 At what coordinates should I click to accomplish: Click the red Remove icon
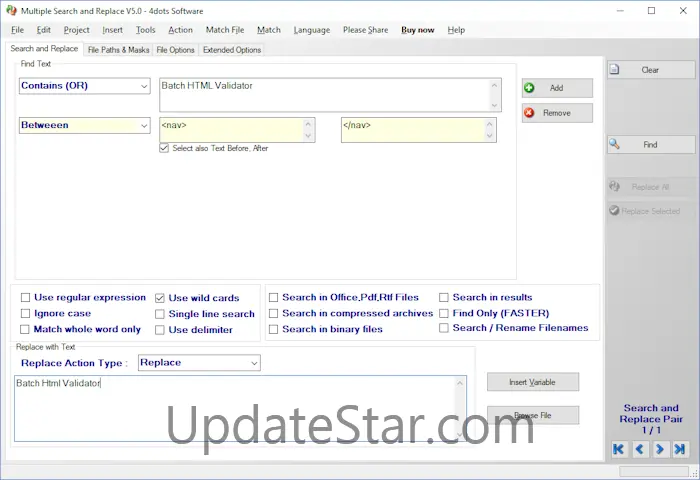(529, 113)
